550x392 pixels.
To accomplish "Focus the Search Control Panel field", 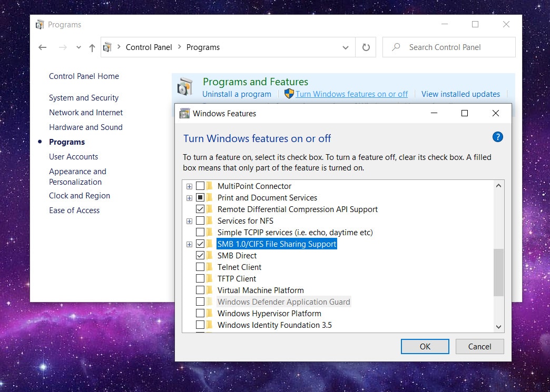I will 449,47.
